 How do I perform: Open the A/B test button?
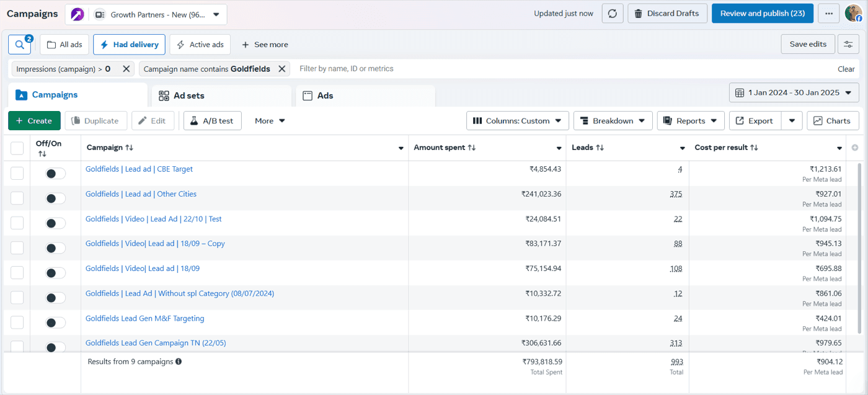(212, 121)
